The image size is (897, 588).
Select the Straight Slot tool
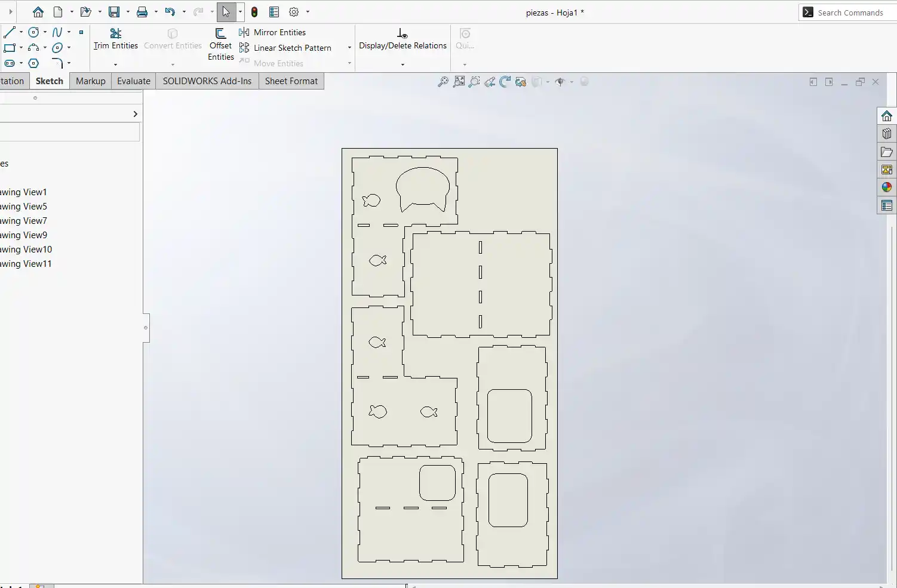coord(10,63)
